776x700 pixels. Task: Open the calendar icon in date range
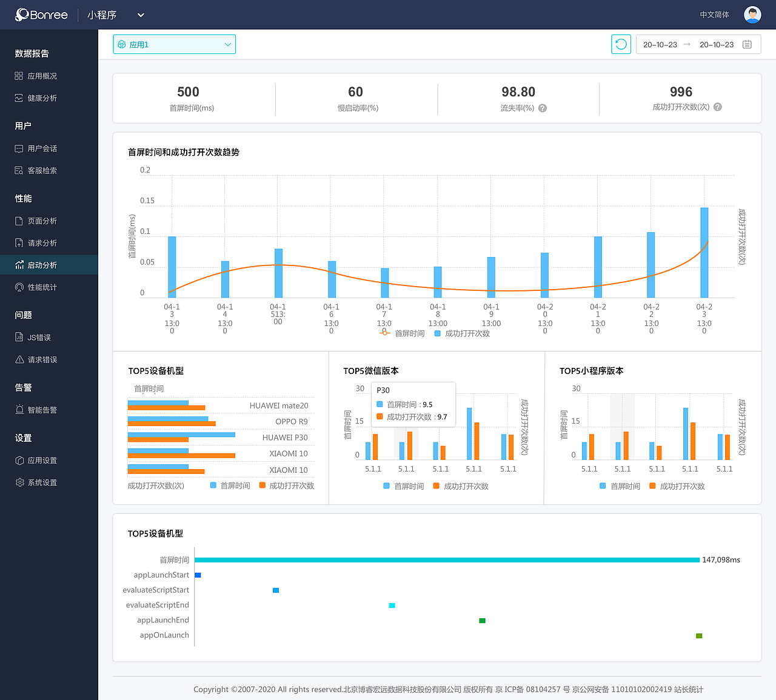[747, 44]
